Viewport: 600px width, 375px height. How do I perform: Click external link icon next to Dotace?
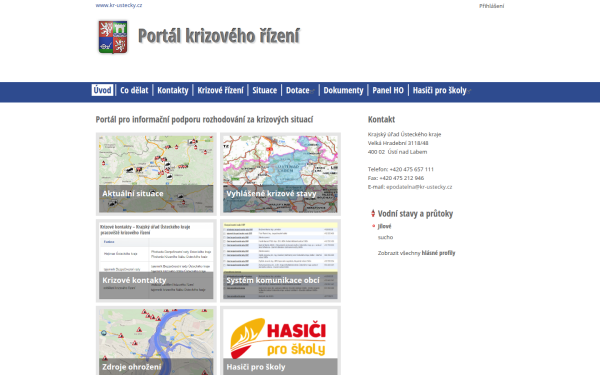312,91
